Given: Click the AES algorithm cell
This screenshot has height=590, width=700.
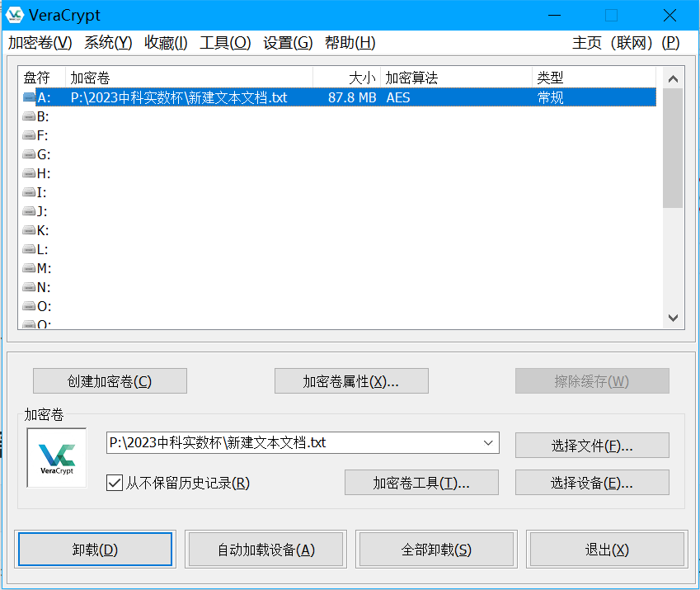Looking at the screenshot, I should (398, 97).
